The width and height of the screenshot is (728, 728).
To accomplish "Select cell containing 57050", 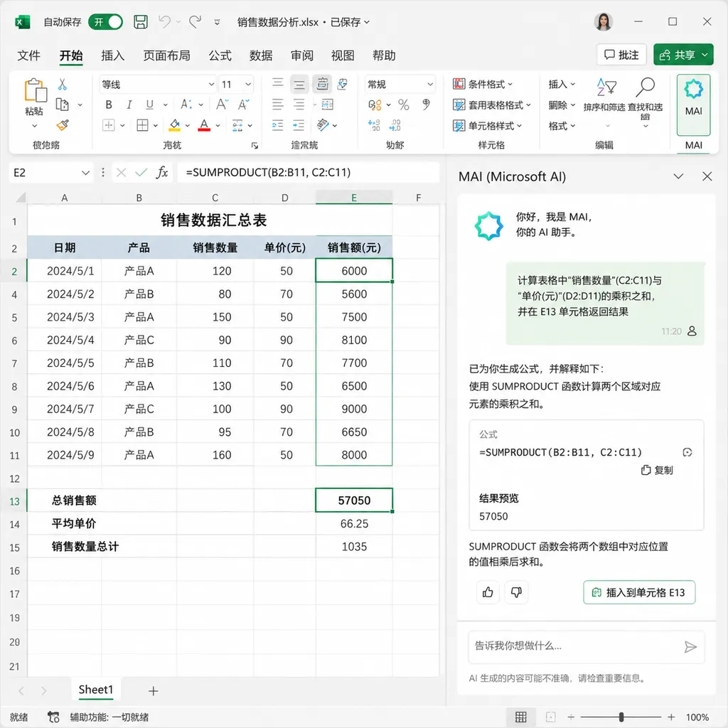I will [x=354, y=500].
